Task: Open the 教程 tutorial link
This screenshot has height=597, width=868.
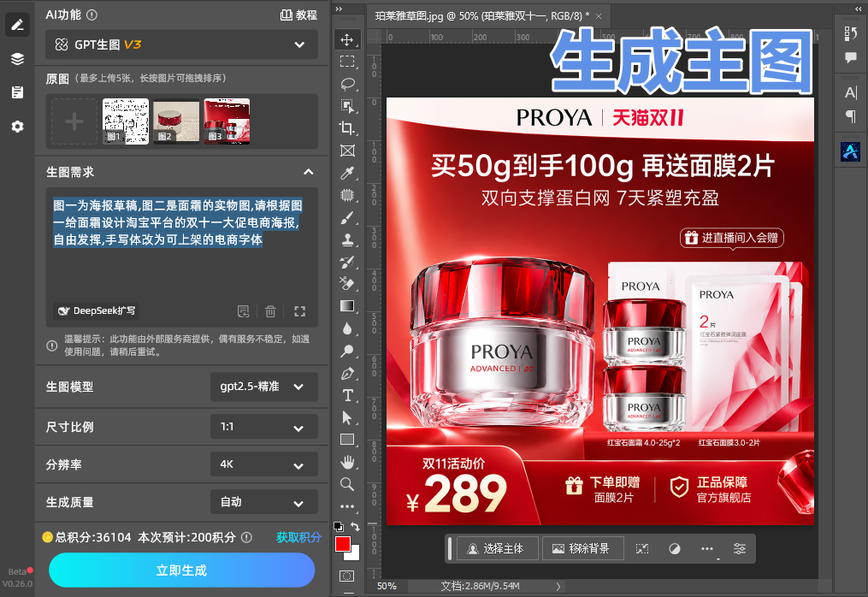Action: pyautogui.click(x=298, y=15)
